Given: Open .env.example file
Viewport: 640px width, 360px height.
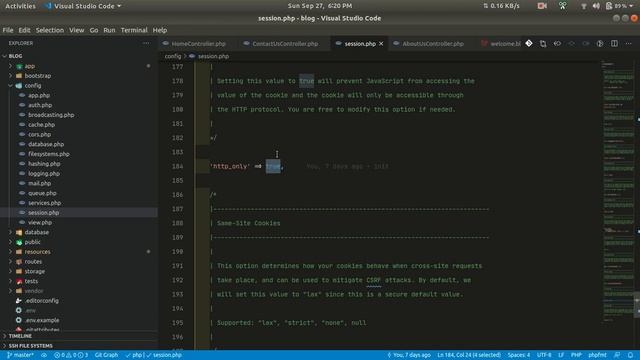Looking at the screenshot, I should (x=42, y=320).
